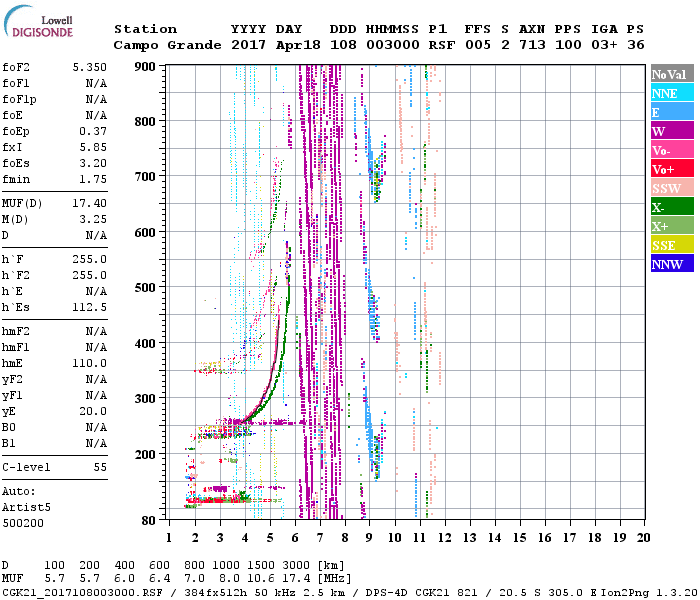Click the fmin value 1.75
This screenshot has width=700, height=600.
[93, 179]
